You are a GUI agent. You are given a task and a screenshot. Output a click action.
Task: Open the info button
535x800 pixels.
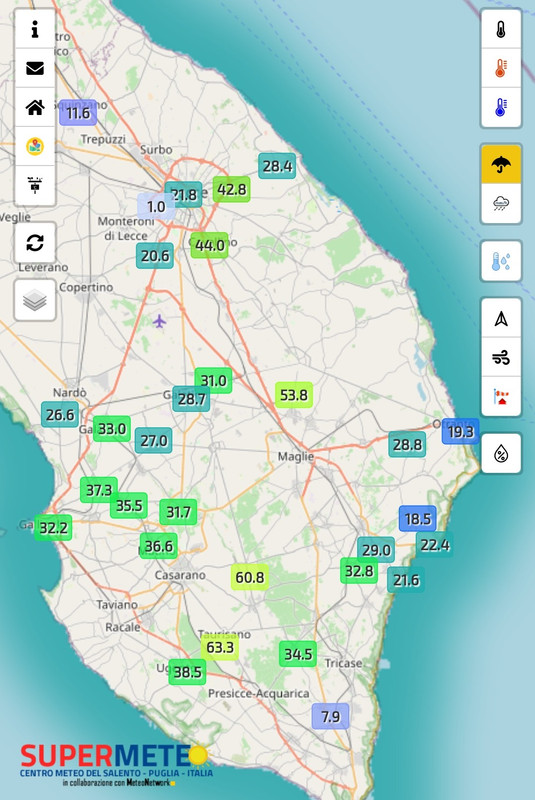click(x=35, y=29)
